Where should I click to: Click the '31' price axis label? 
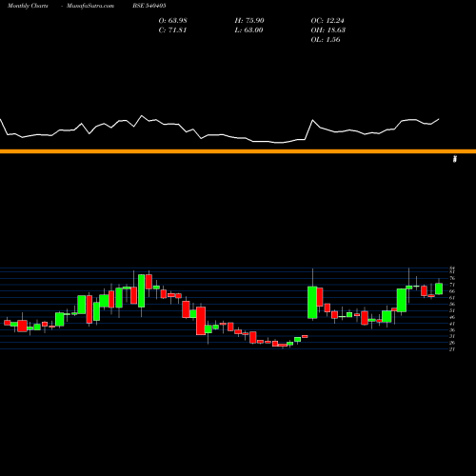tap(452, 336)
